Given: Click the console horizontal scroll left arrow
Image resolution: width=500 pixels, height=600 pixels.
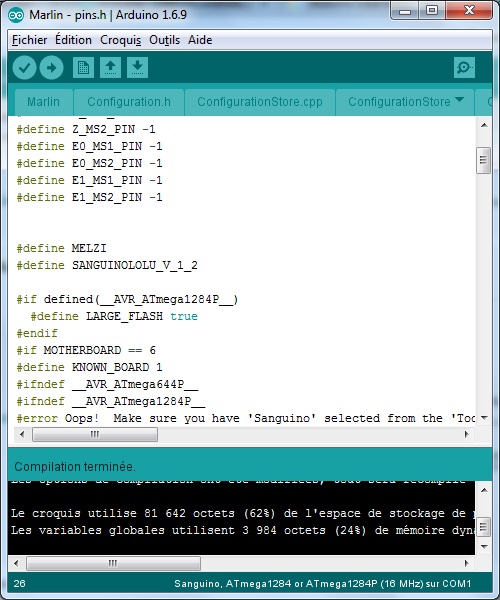Looking at the screenshot, I should [16, 563].
